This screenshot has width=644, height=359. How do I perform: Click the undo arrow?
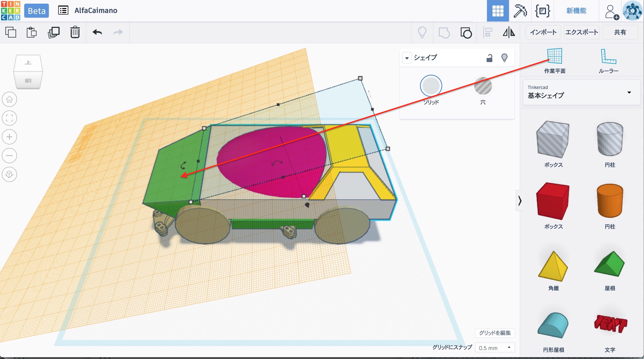click(x=97, y=32)
